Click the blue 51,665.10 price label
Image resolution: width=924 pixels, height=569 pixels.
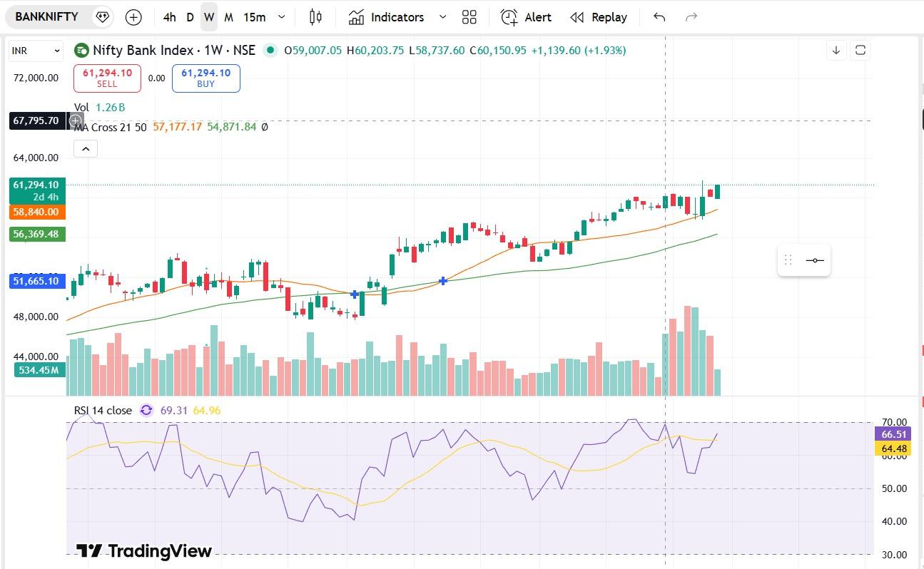(x=36, y=281)
